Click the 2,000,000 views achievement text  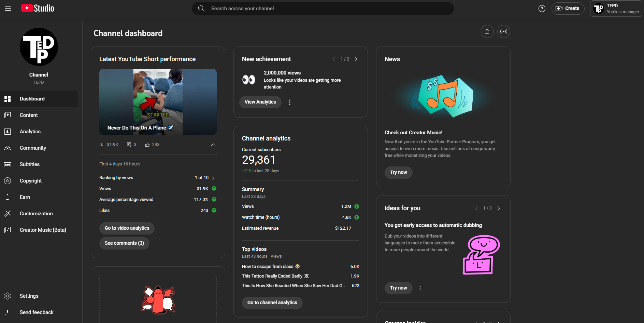pyautogui.click(x=282, y=73)
